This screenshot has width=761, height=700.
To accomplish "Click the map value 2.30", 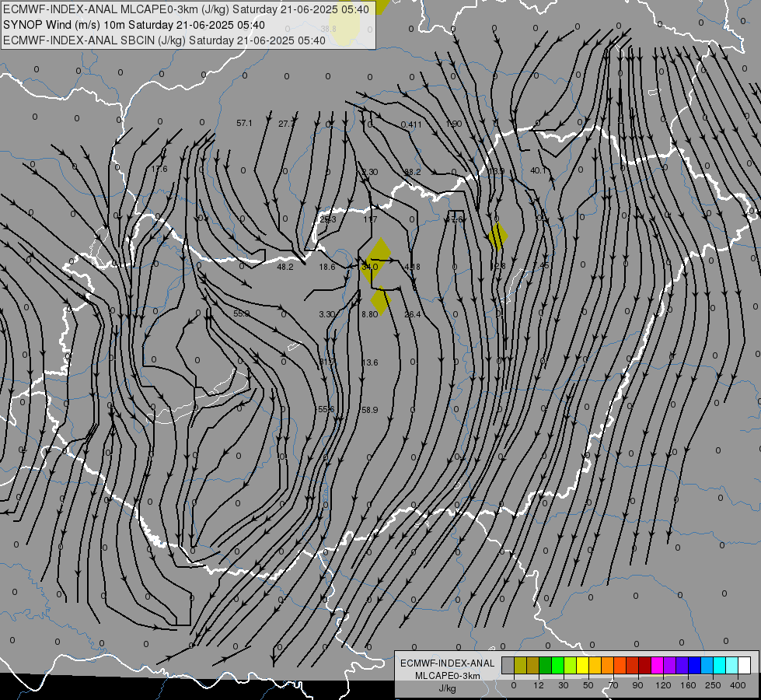I will [370, 172].
